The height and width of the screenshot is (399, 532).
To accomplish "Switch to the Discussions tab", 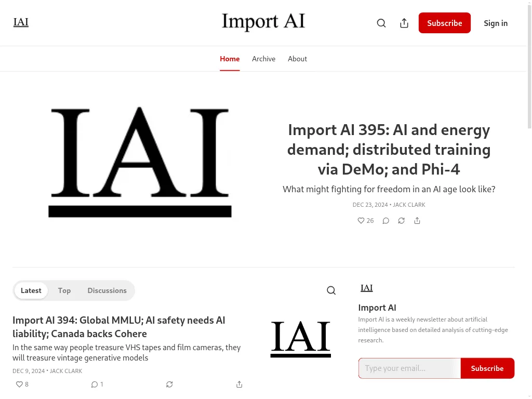I will pos(107,290).
